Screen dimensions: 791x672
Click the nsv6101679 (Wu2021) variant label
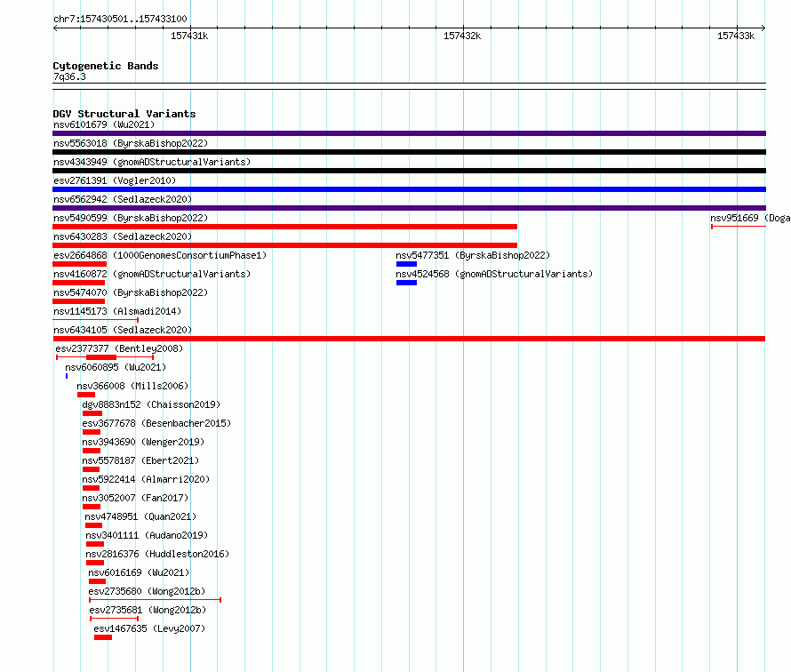(x=104, y=124)
